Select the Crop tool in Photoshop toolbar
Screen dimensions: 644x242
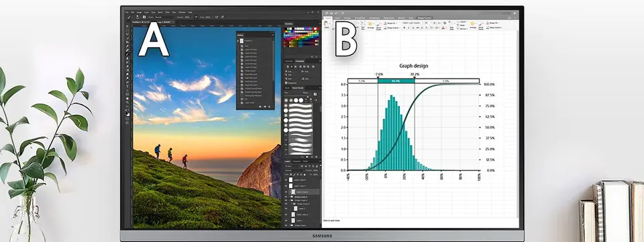pyautogui.click(x=127, y=42)
